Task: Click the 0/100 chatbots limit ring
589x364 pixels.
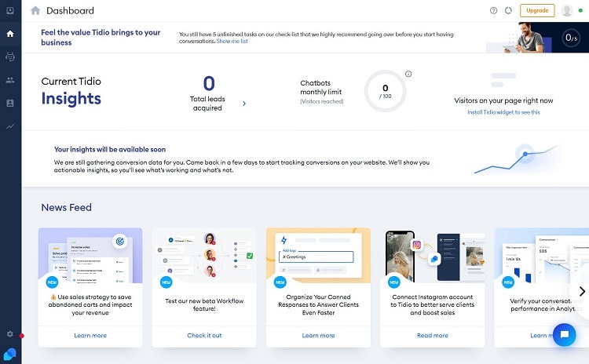Action: [x=385, y=91]
